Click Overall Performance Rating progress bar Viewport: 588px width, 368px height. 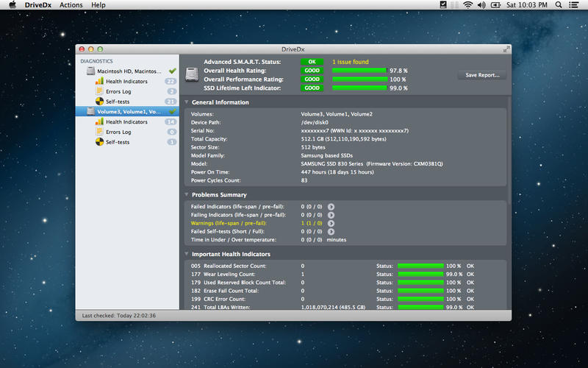tap(359, 79)
